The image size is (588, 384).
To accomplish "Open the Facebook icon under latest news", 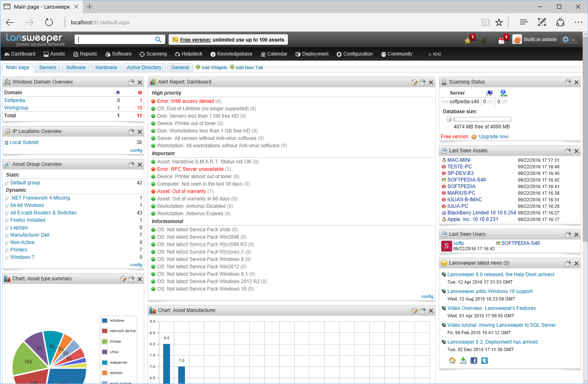I will (474, 361).
